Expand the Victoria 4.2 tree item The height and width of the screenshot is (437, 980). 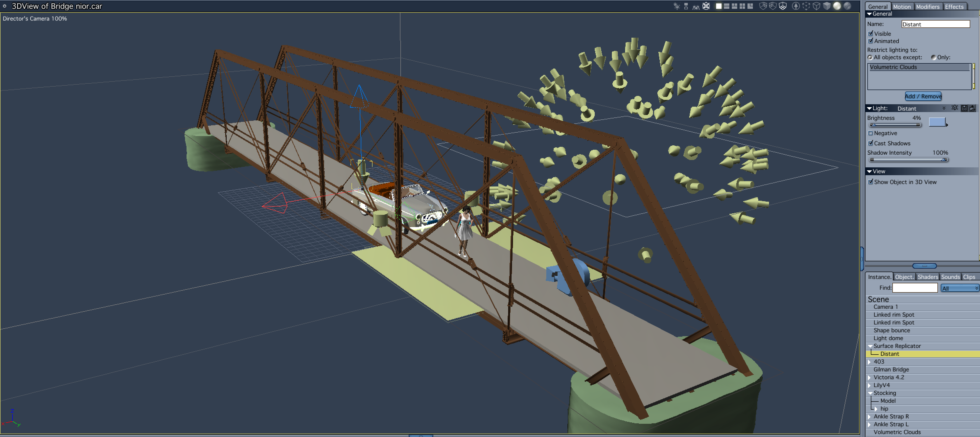[x=869, y=377]
